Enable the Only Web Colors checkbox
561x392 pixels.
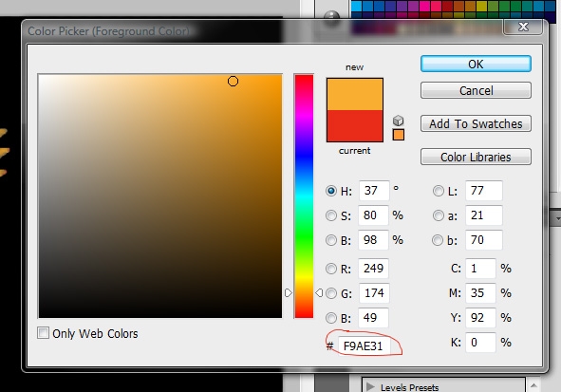click(44, 333)
